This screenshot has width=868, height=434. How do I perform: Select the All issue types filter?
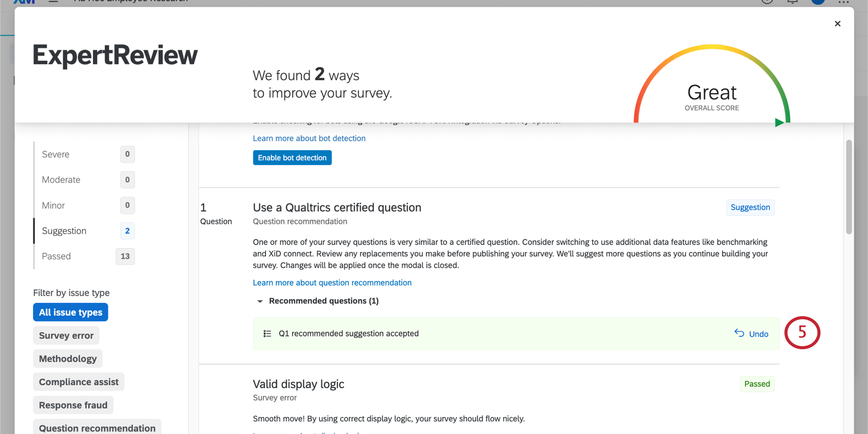[70, 312]
